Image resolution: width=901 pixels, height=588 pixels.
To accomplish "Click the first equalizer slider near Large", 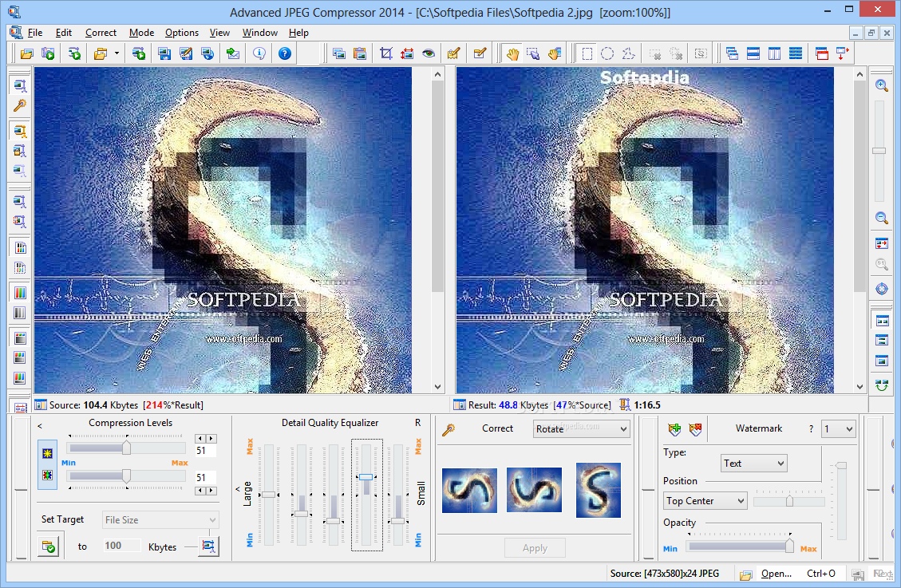I will click(x=269, y=495).
